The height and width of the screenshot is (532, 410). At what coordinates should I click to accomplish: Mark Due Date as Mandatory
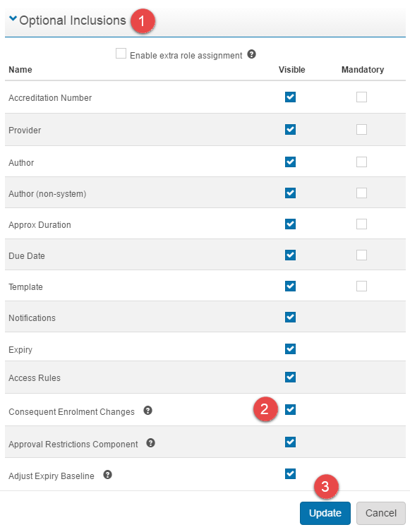(361, 255)
